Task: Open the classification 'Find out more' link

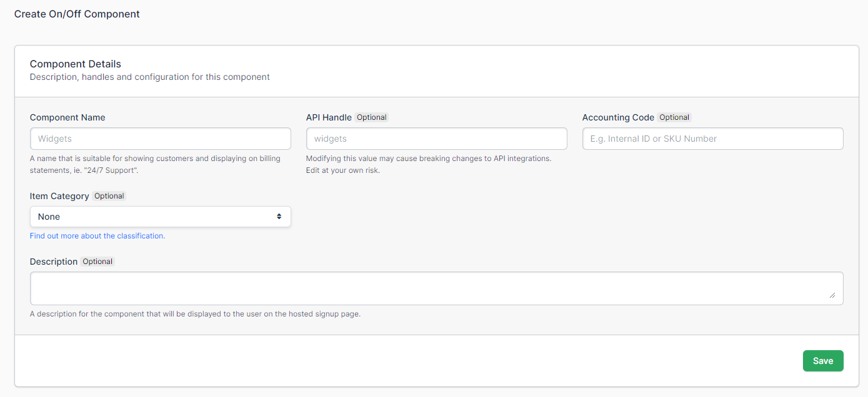Action: coord(97,236)
